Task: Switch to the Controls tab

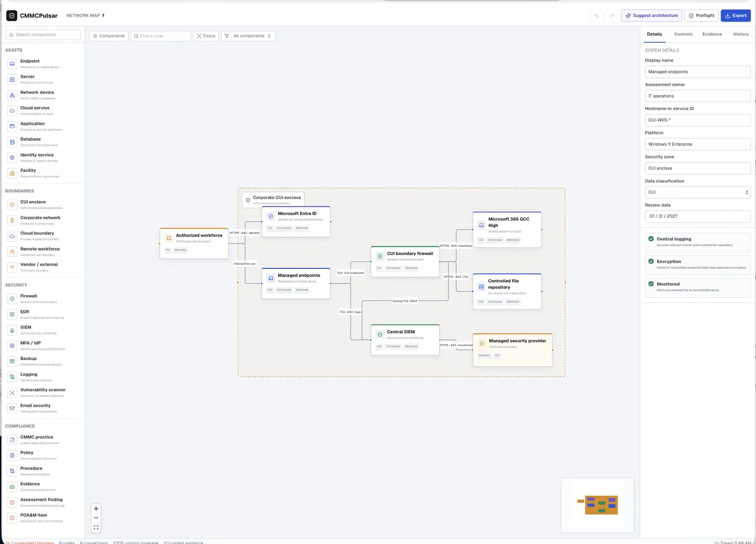Action: click(x=683, y=34)
